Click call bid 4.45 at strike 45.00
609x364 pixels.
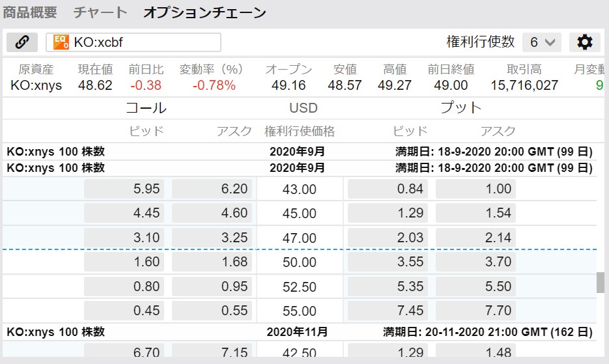coord(124,213)
